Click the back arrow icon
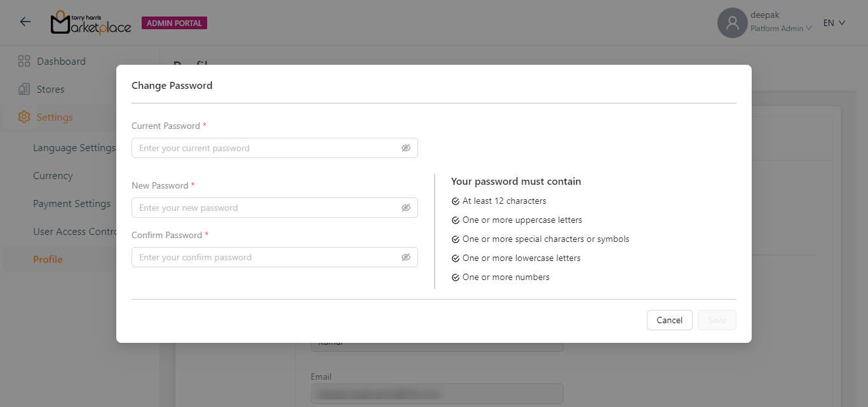The width and height of the screenshot is (868, 407). (25, 22)
